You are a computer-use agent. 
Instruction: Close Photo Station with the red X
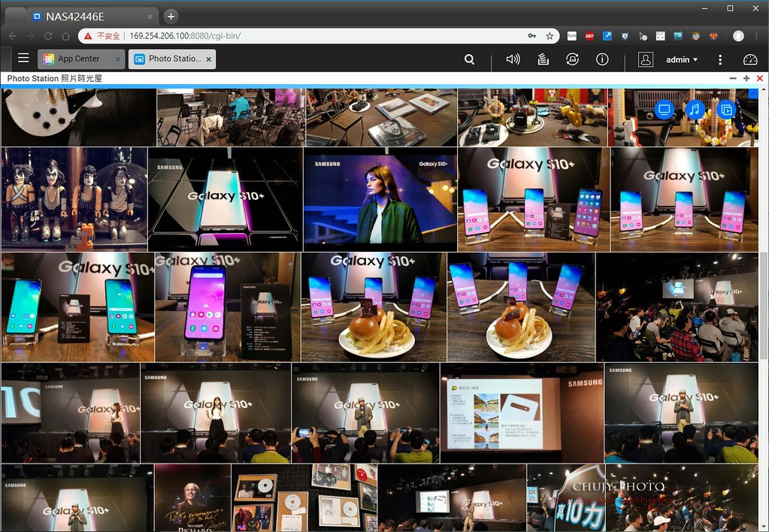click(x=760, y=78)
